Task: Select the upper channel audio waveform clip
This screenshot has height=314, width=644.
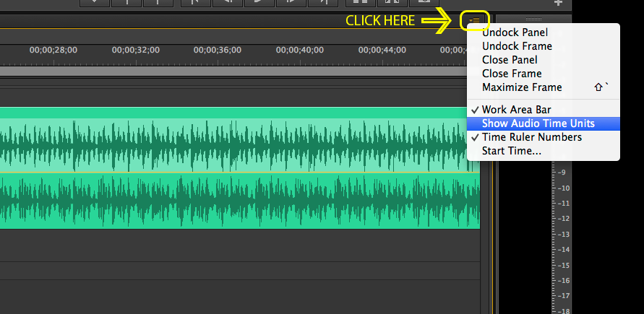Action: 240,145
